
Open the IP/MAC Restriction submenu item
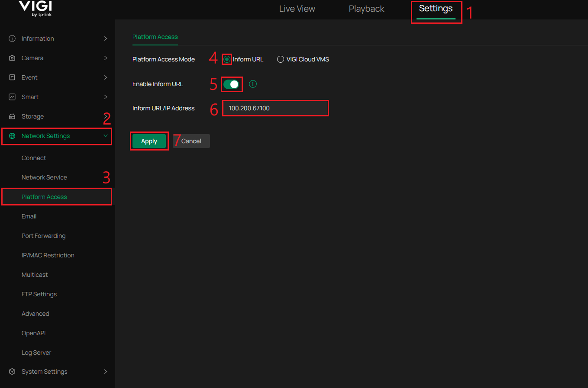coord(48,255)
